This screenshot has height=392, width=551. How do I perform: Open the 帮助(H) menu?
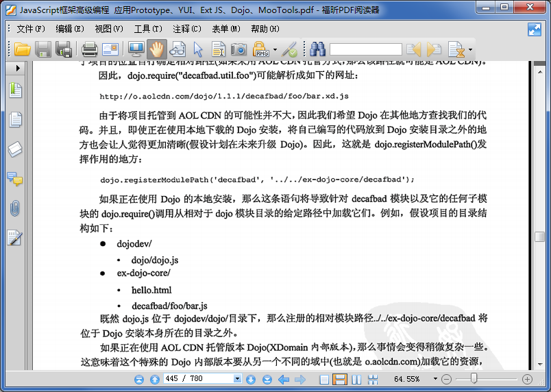pos(265,29)
